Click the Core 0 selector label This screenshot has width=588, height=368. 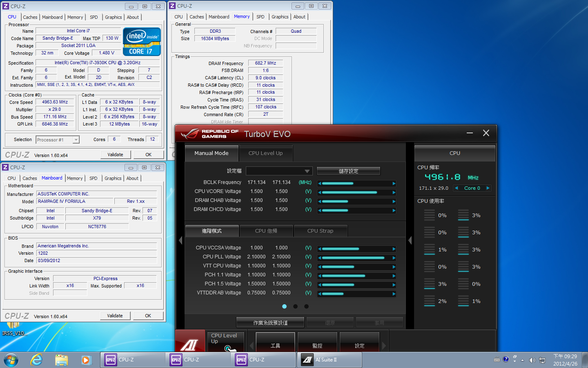coord(472,188)
